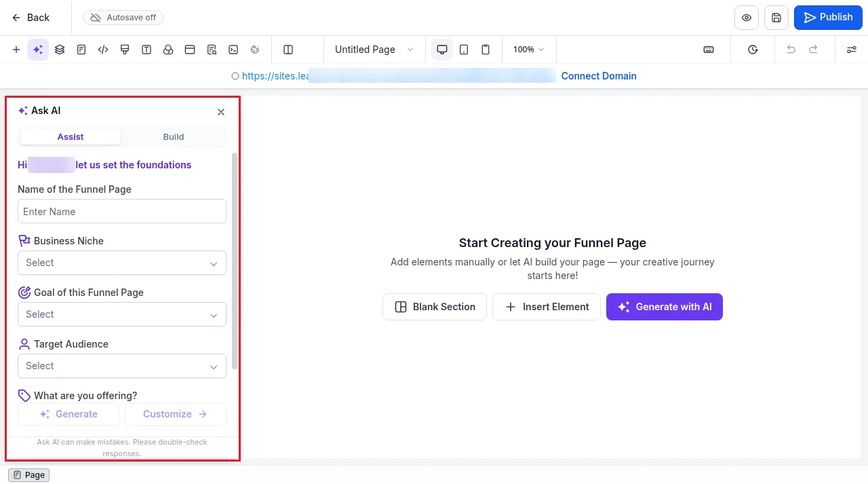
Task: Click the Customize arrow button
Action: point(176,414)
